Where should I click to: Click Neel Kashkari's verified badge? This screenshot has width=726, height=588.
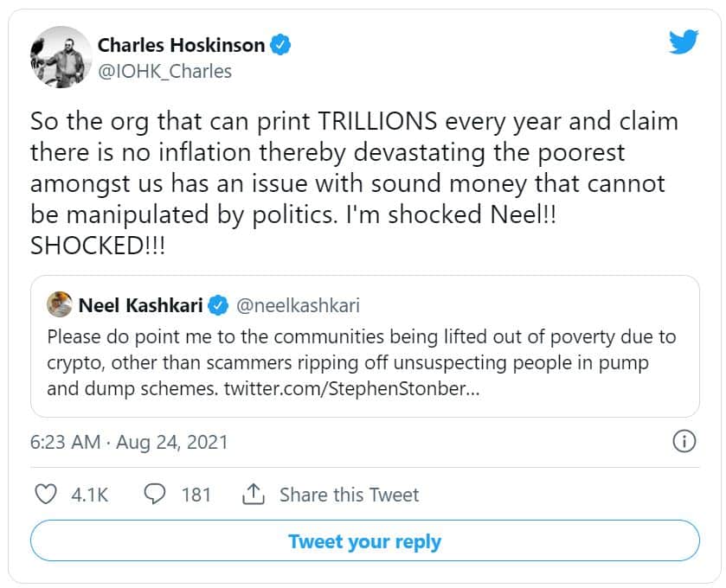tap(219, 305)
